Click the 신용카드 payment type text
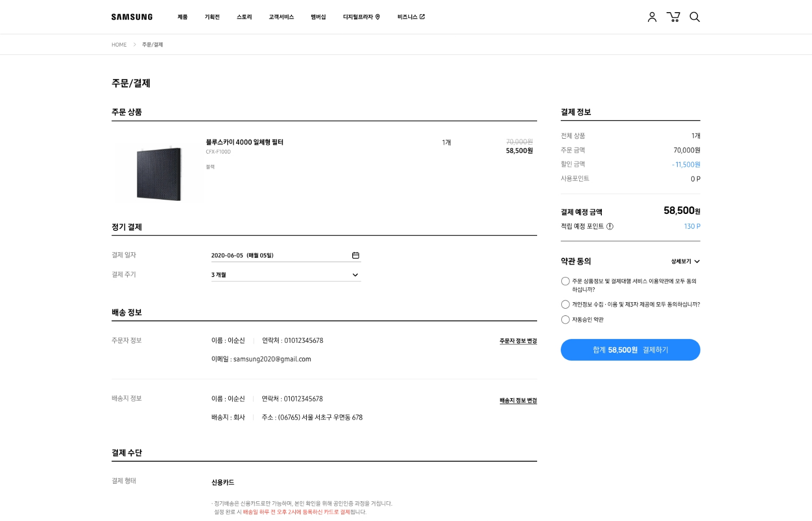 223,483
